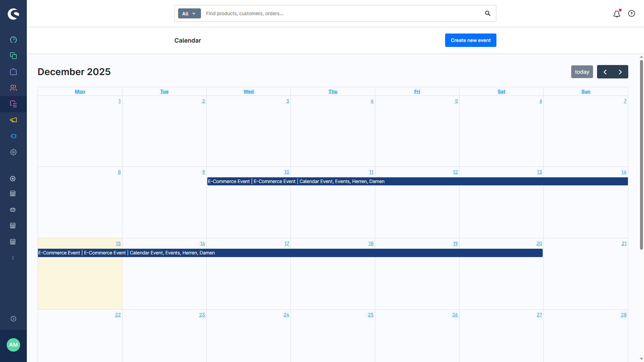Open Orders via the shopping bag icon
The image size is (644, 362).
click(x=13, y=72)
